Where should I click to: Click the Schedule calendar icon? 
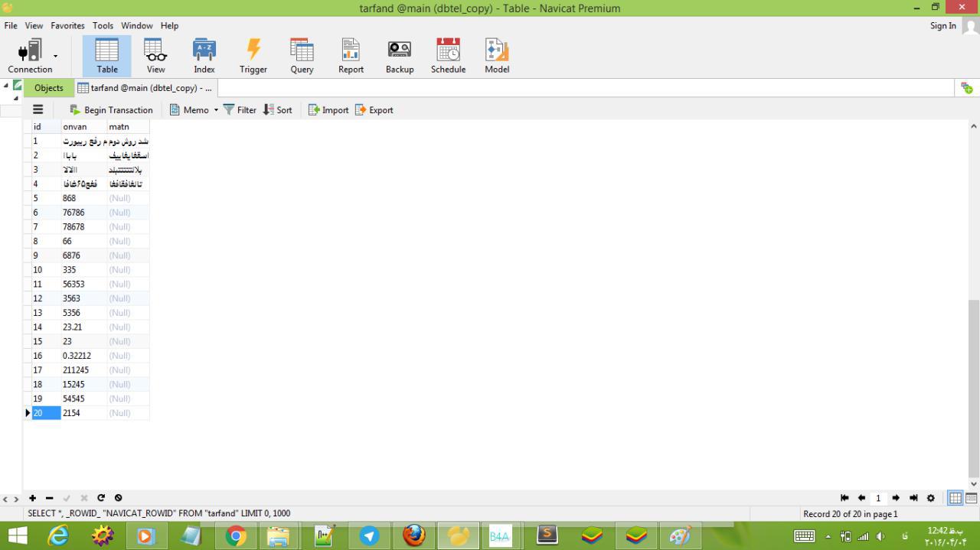tap(448, 57)
